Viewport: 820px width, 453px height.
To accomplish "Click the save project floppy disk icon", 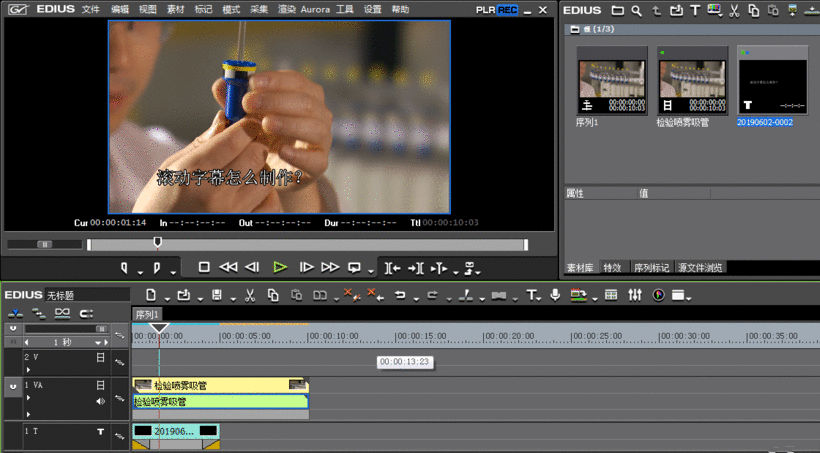I will pos(216,295).
